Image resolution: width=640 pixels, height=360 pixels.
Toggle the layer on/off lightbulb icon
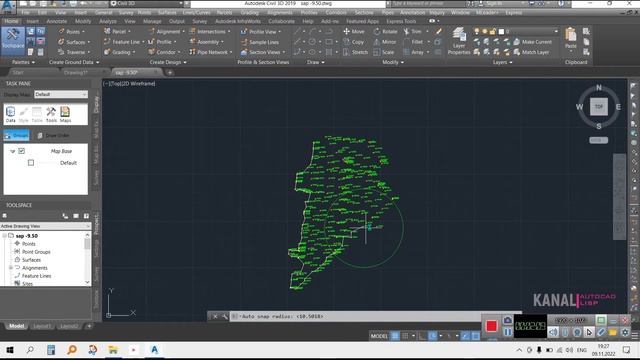pos(476,31)
